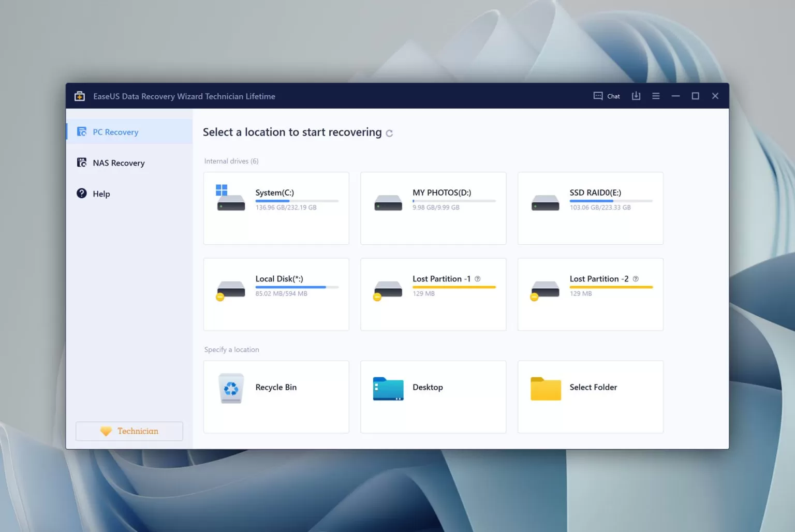Click the yellow Select Folder icon
The image size is (795, 532).
click(x=546, y=389)
